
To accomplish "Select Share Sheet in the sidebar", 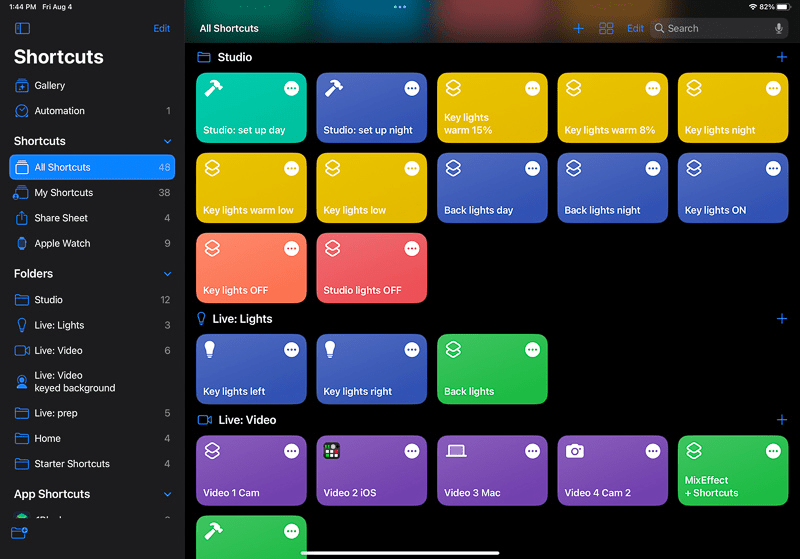I will (x=92, y=218).
